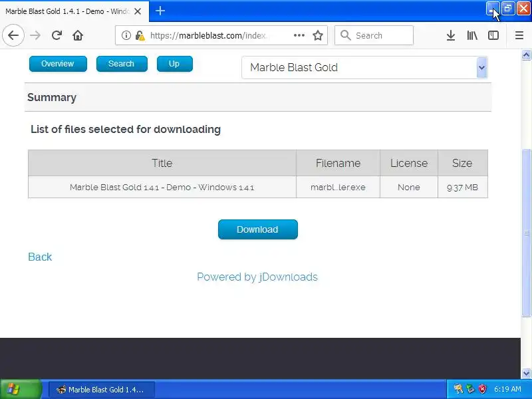Click the Marble Blast Gold taskbar button

[x=102, y=390]
